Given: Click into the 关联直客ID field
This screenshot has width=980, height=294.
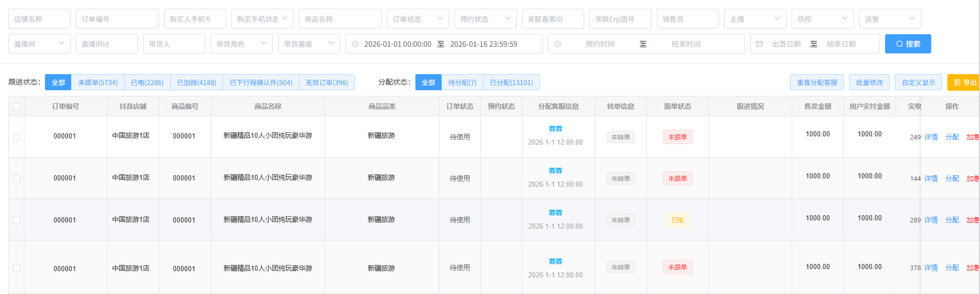Looking at the screenshot, I should click(553, 19).
